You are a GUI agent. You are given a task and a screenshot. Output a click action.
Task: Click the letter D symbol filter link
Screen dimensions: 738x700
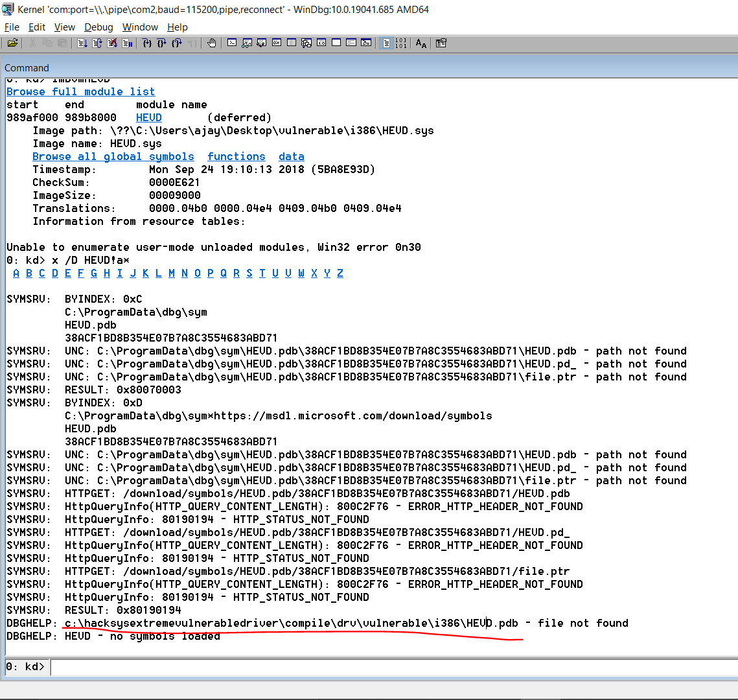point(55,273)
